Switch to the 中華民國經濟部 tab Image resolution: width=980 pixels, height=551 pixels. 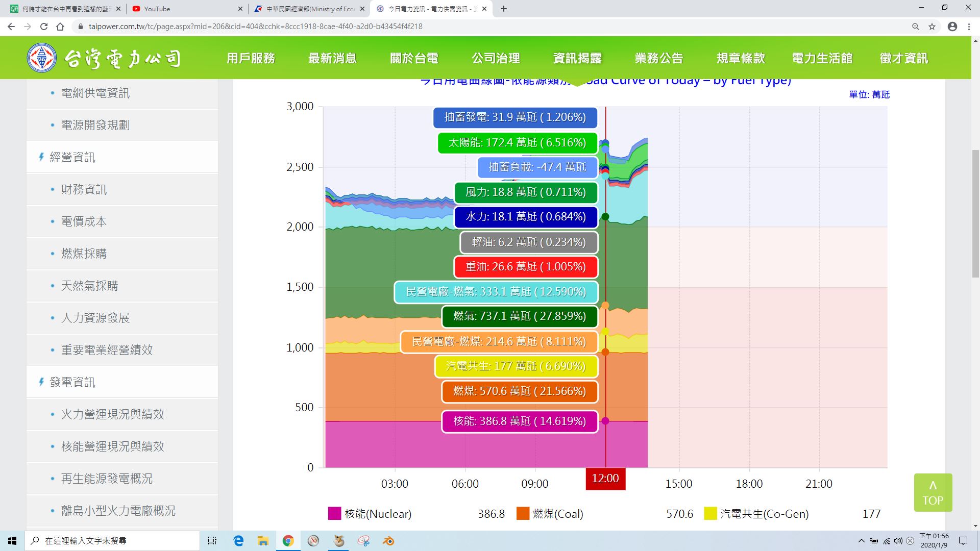(x=309, y=9)
